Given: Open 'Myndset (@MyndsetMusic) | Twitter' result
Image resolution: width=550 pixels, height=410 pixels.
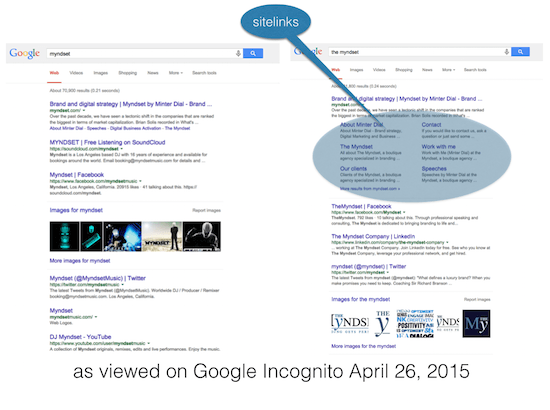Looking at the screenshot, I should [x=98, y=278].
